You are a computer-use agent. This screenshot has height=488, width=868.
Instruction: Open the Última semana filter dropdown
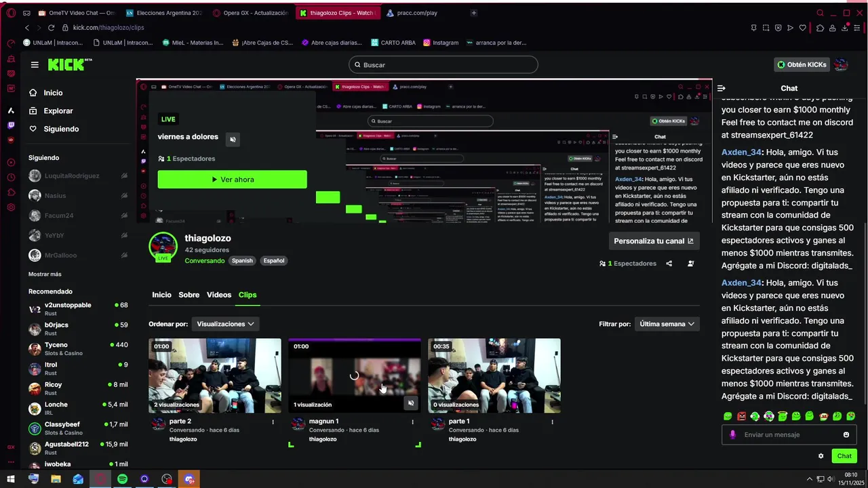point(667,324)
